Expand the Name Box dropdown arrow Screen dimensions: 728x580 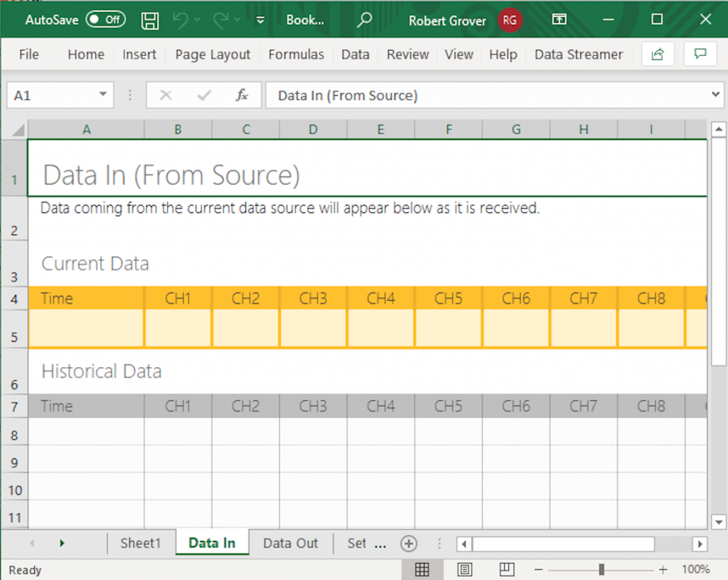(103, 95)
